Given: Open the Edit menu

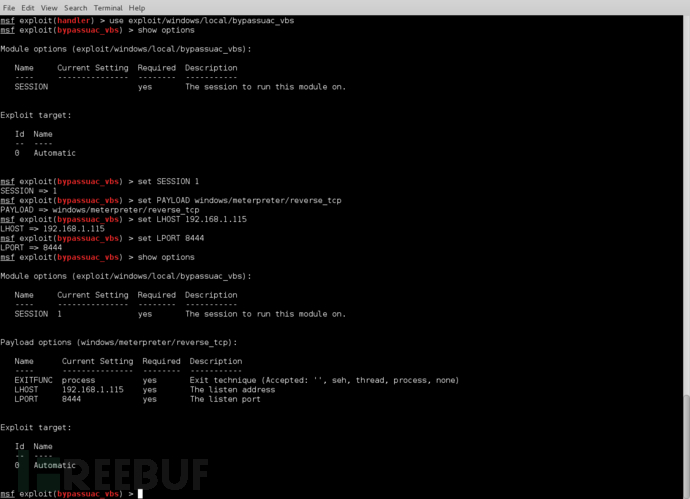Looking at the screenshot, I should [x=28, y=8].
